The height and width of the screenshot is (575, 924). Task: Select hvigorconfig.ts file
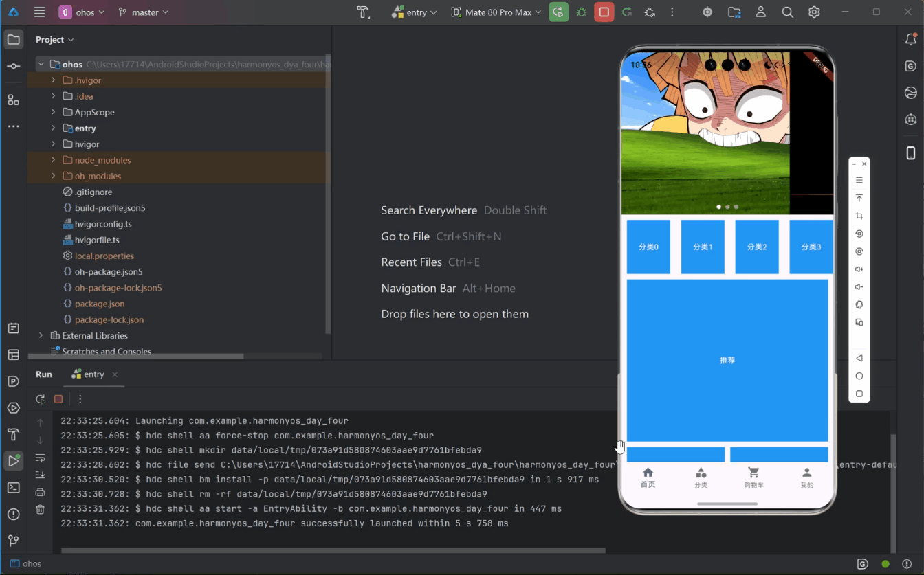(103, 224)
